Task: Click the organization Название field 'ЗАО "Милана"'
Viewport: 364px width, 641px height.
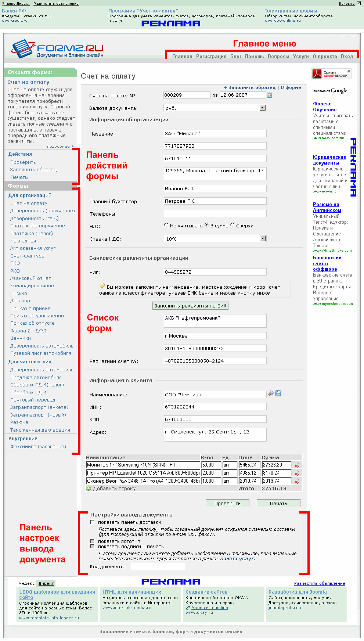Action: tap(215, 133)
